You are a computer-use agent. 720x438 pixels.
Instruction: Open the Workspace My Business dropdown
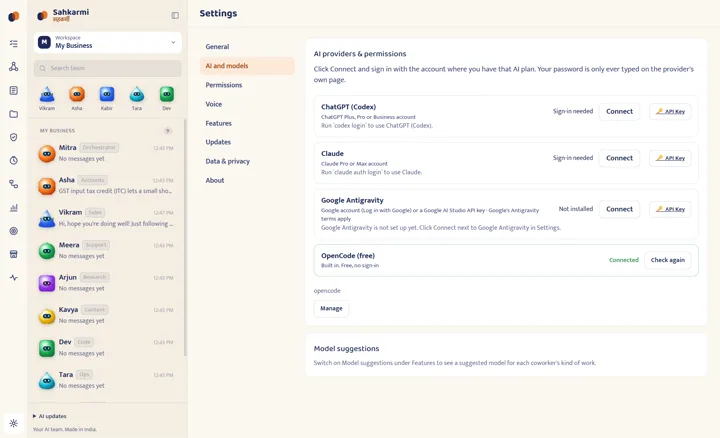107,42
